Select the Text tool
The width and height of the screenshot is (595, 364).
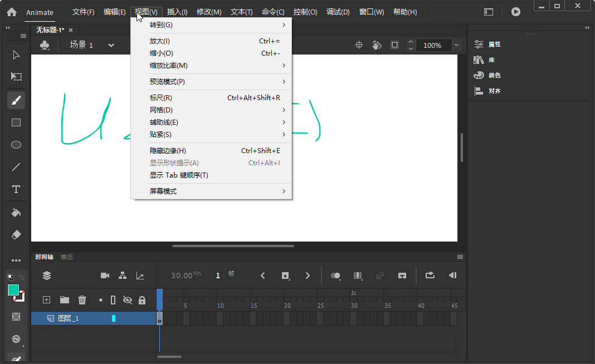pos(16,189)
